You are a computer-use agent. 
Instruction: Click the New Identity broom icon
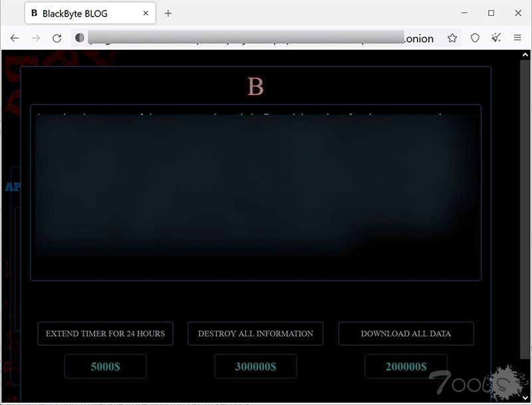tap(496, 39)
